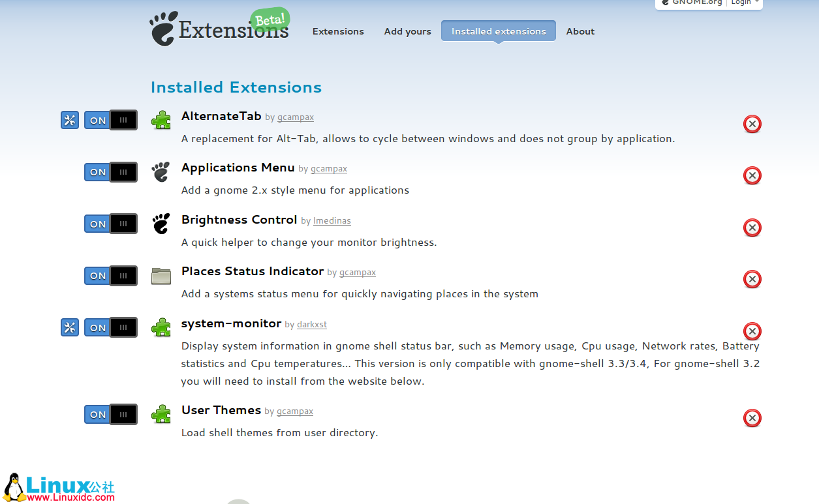The image size is (819, 504).
Task: Click the User Themes puzzle icon
Action: click(161, 414)
